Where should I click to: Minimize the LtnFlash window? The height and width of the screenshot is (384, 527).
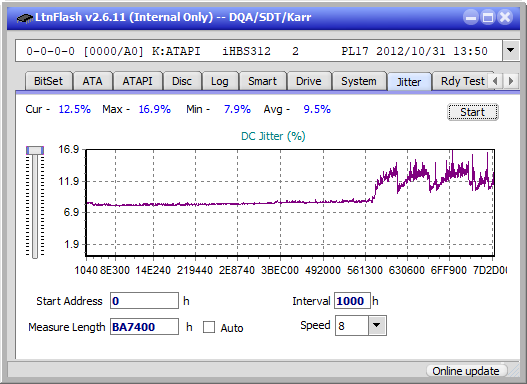pos(471,17)
